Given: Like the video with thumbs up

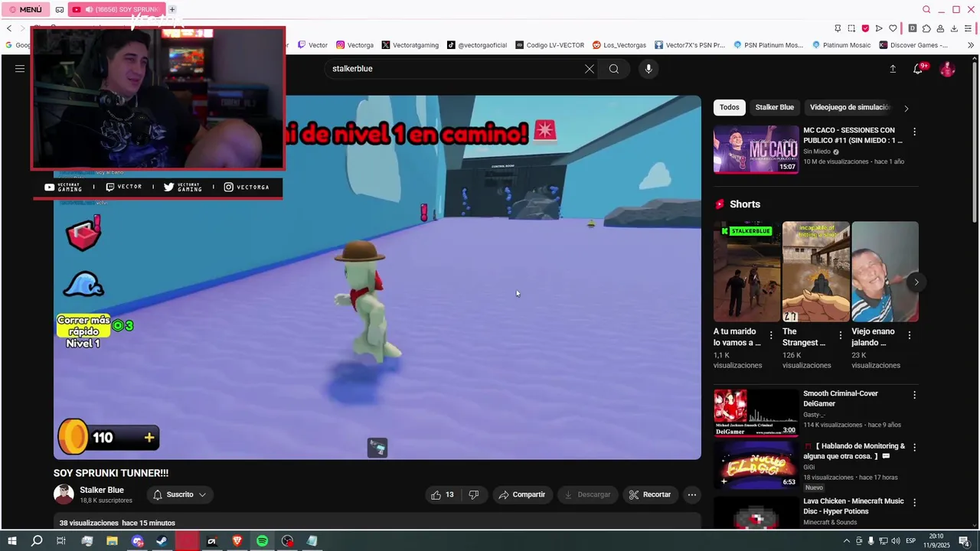Looking at the screenshot, I should click(443, 495).
